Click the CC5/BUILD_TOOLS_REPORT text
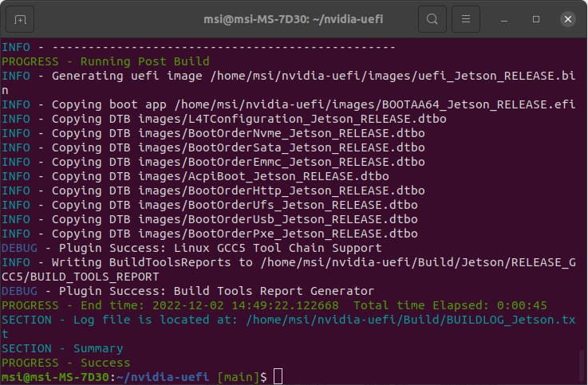588x385 pixels. click(81, 277)
